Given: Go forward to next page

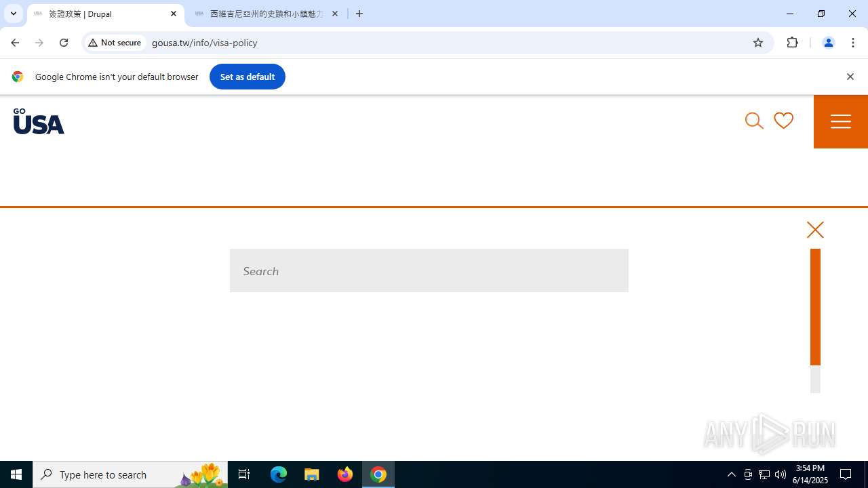Looking at the screenshot, I should tap(39, 43).
